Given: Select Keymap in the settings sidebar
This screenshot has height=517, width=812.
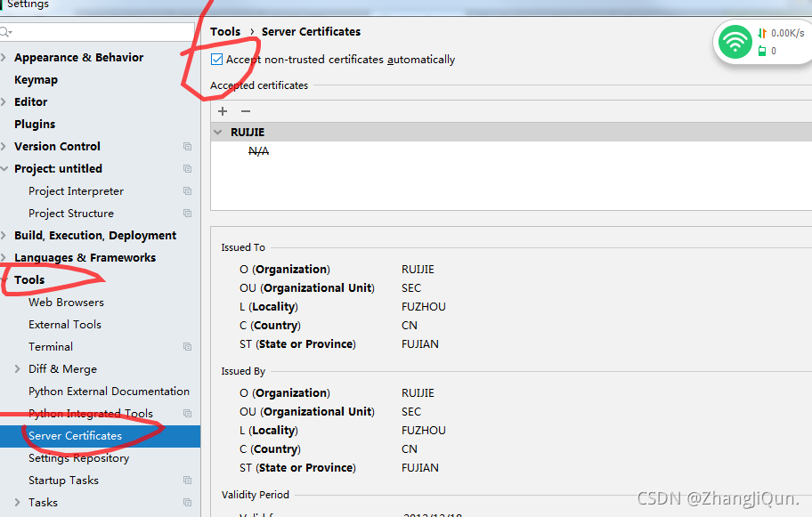Looking at the screenshot, I should [x=34, y=79].
